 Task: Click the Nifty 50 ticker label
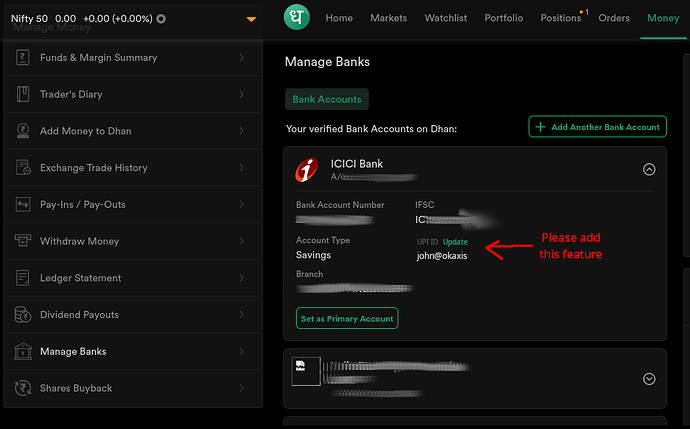pos(29,18)
